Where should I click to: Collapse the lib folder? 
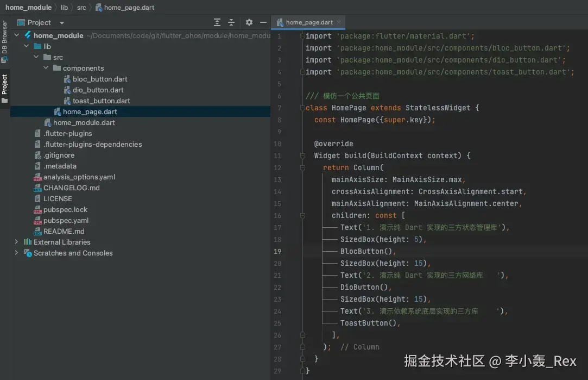[26, 46]
